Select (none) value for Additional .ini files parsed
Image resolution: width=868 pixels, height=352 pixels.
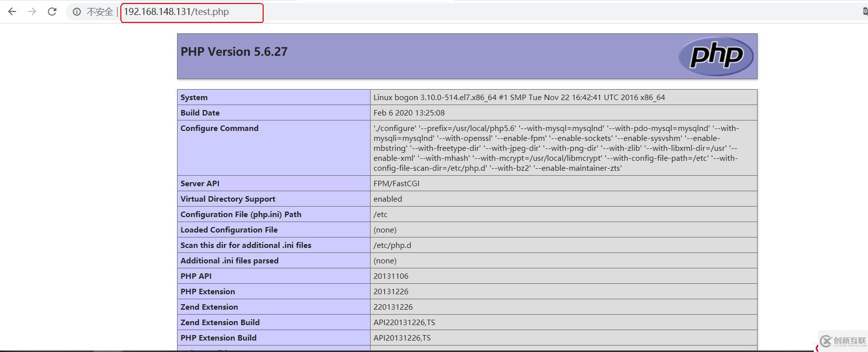coord(385,261)
